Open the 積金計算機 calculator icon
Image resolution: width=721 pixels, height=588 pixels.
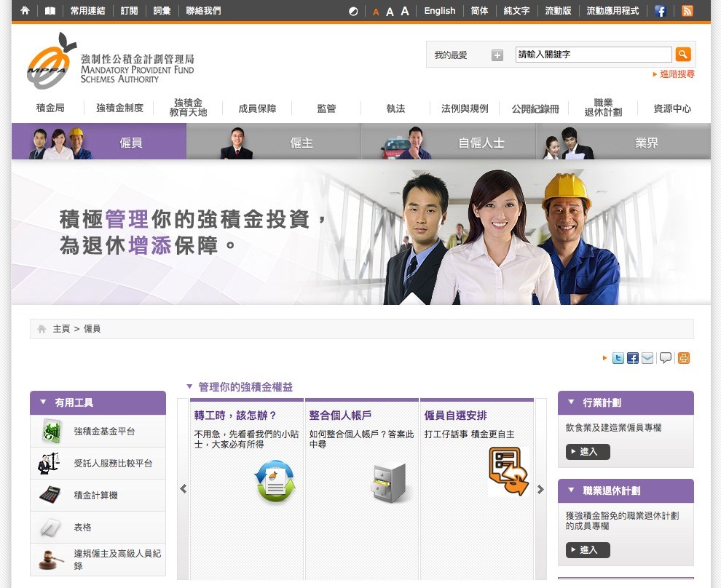(50, 495)
